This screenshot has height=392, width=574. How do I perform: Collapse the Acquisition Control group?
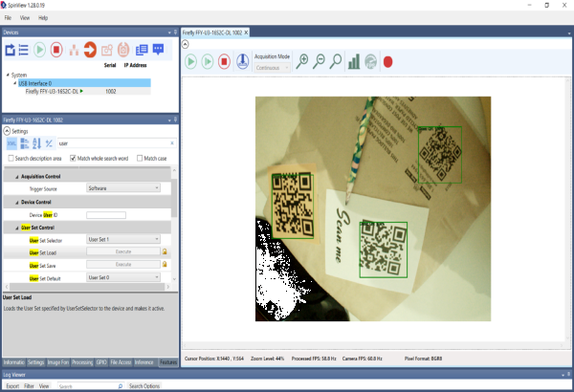pos(17,177)
